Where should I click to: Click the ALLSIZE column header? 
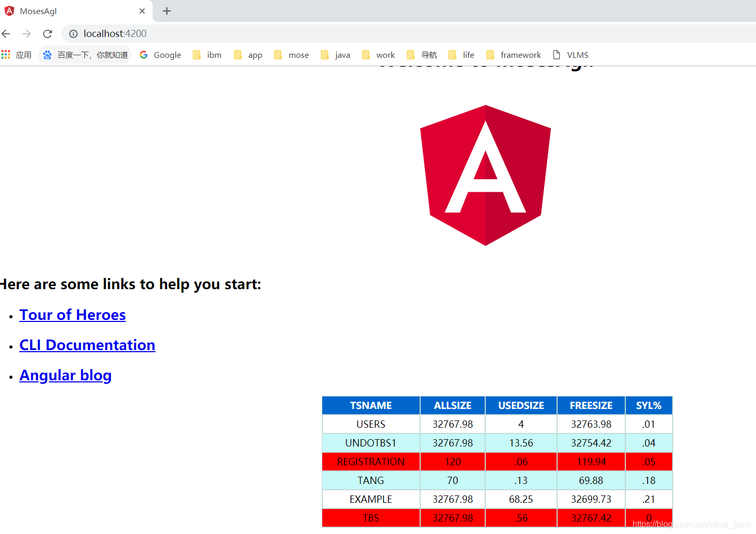(453, 405)
